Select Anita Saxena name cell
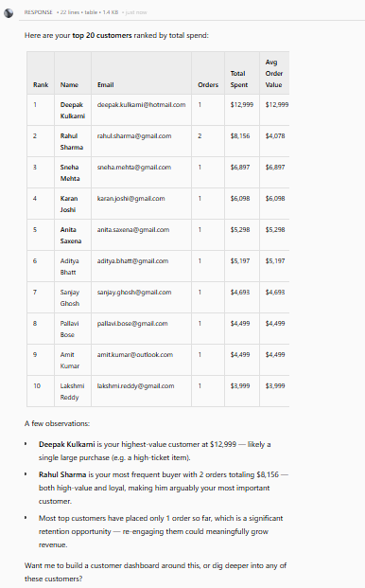The image size is (365, 588). [x=73, y=235]
